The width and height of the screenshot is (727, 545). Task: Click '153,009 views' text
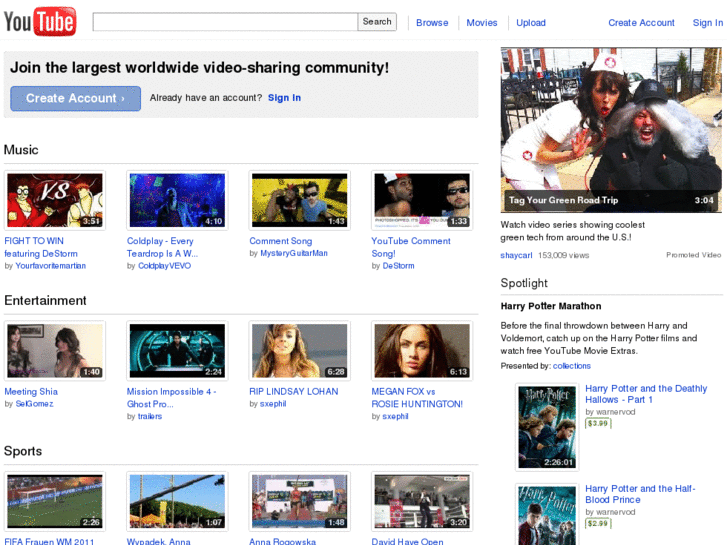563,255
